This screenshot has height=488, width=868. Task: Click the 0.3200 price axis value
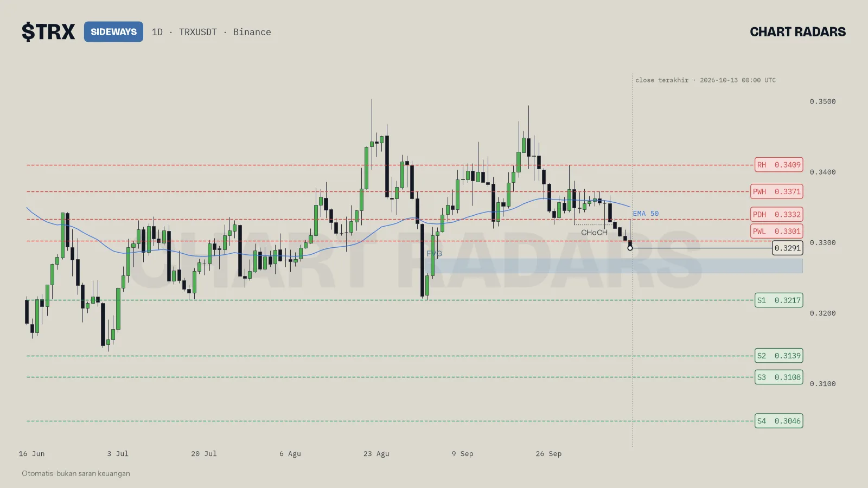822,313
